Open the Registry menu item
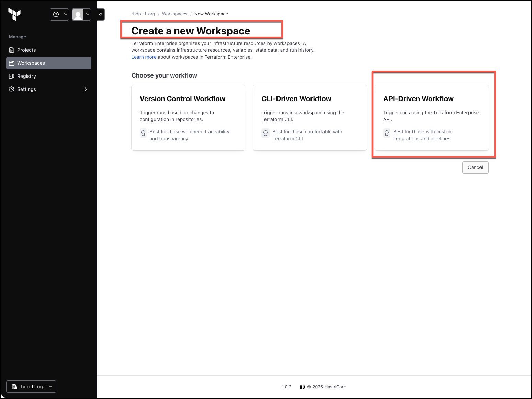 click(49, 76)
